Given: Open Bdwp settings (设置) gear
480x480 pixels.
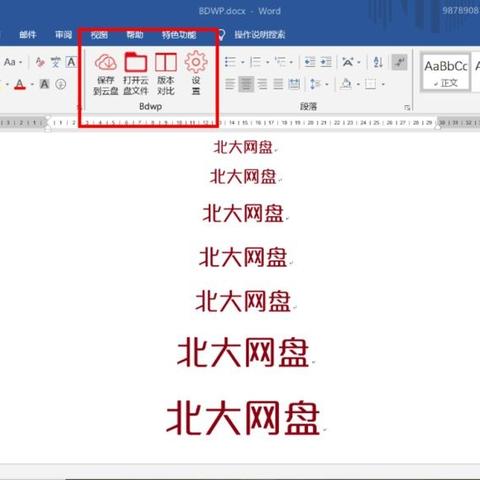Looking at the screenshot, I should [x=196, y=74].
